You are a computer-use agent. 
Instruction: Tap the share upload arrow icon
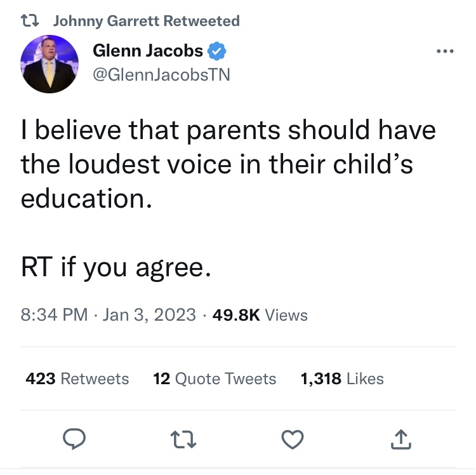tap(402, 439)
